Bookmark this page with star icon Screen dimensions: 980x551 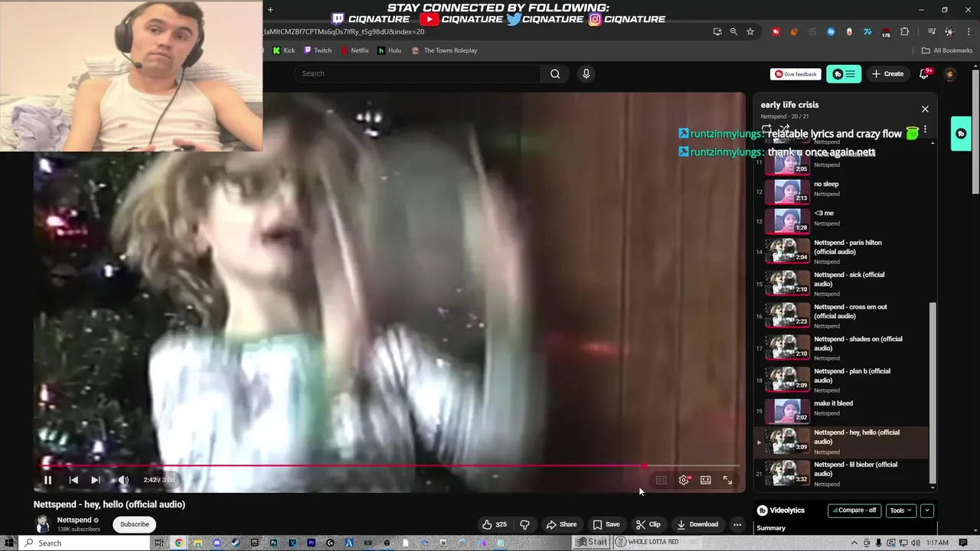pos(750,31)
